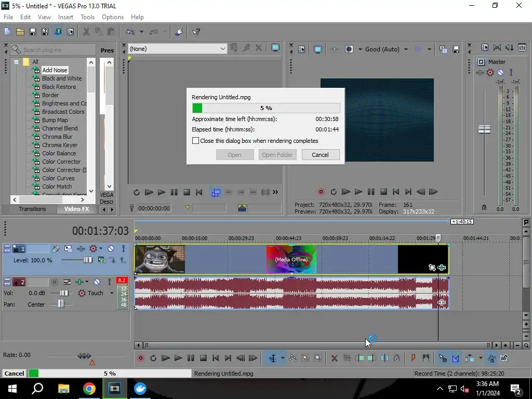This screenshot has height=399, width=532.
Task: Click Cancel in the rendering dialog
Action: coord(320,155)
